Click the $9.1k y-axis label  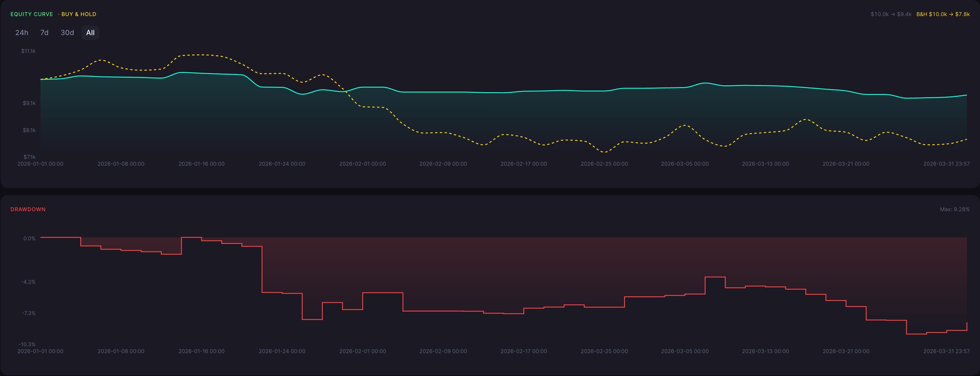pyautogui.click(x=29, y=103)
